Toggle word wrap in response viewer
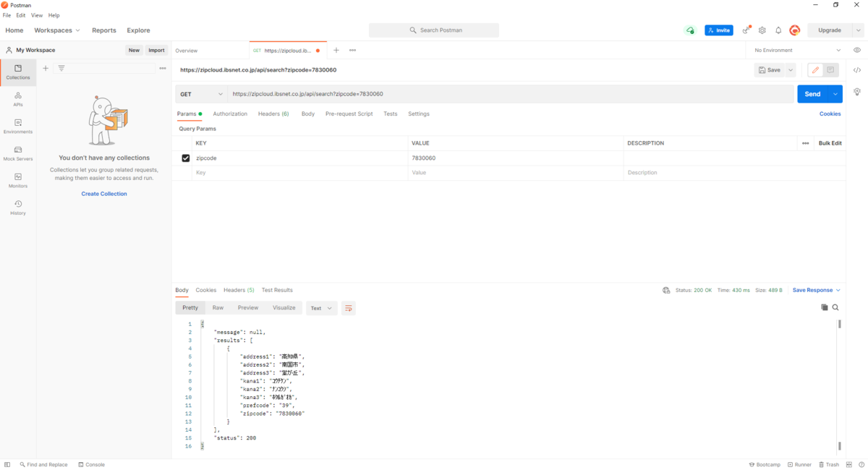The width and height of the screenshot is (868, 470). coord(348,308)
